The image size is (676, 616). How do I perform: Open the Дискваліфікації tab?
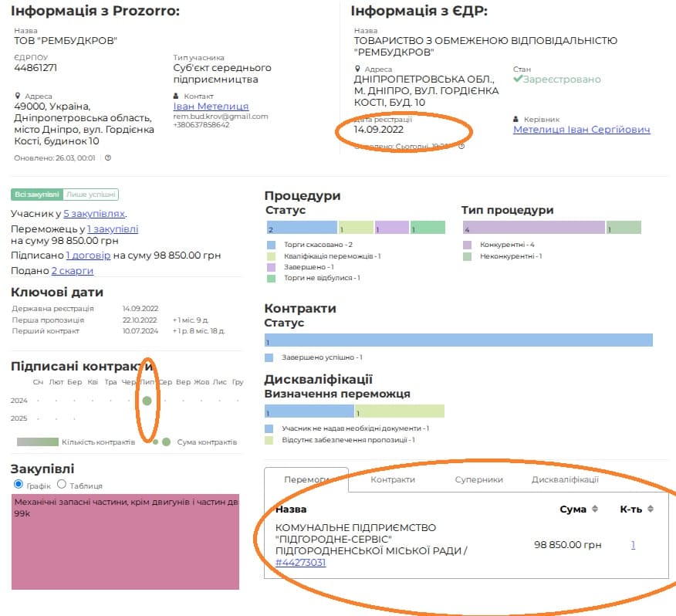click(x=565, y=479)
